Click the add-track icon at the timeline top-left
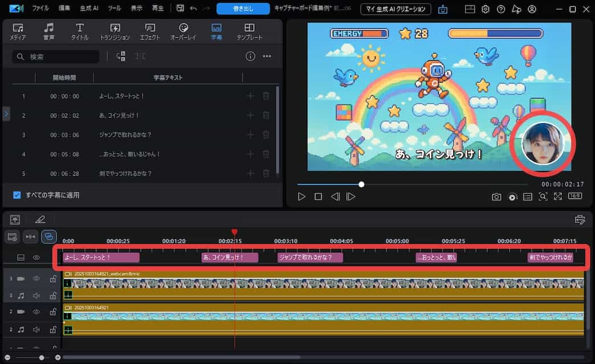Screen dimensions: 595x364 [x=14, y=219]
